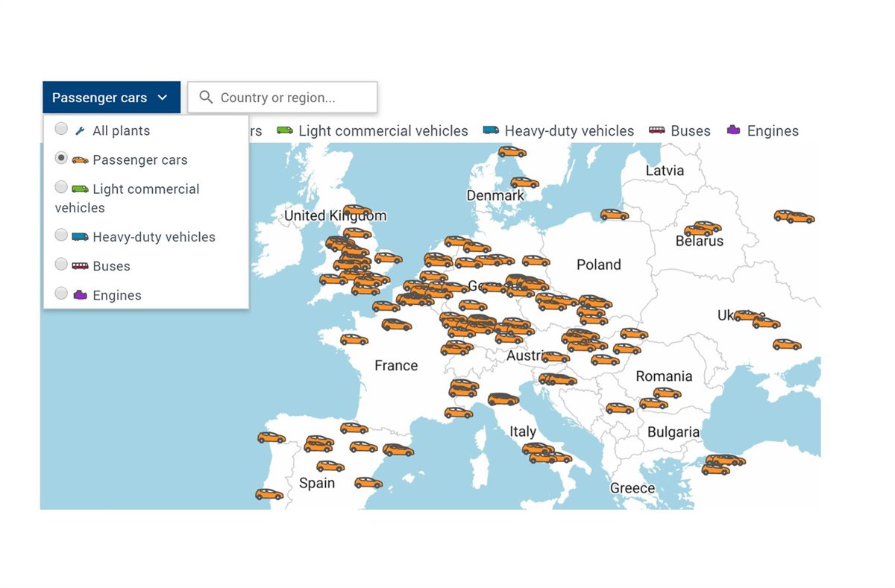
Task: Click the Heavy-duty vehicles legend label
Action: [569, 131]
